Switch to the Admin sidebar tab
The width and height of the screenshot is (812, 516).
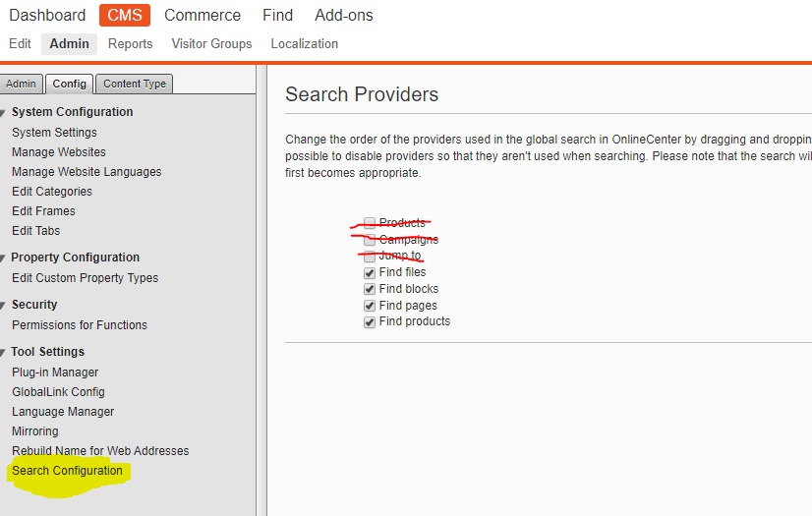point(22,85)
